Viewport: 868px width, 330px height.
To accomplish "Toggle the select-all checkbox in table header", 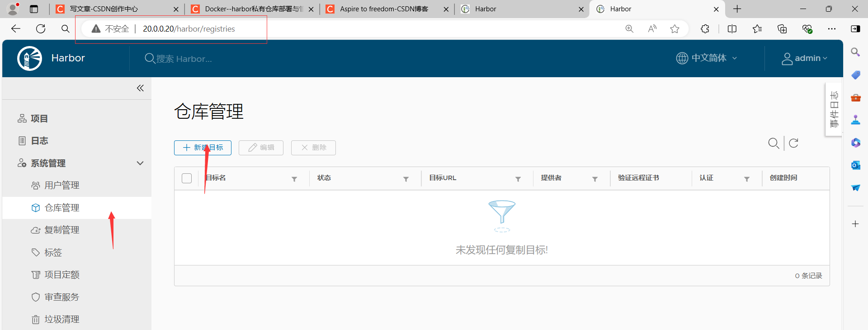I will pos(187,178).
